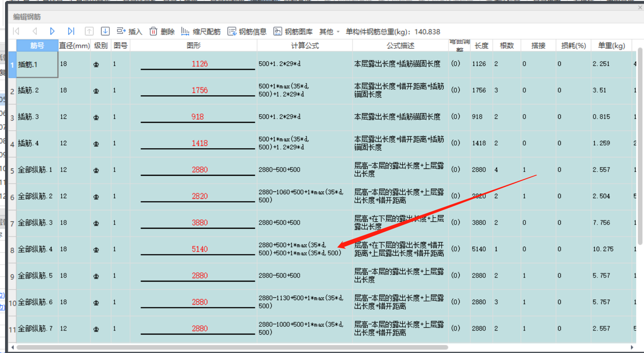
Task: Click the 级别 column header
Action: (x=101, y=45)
